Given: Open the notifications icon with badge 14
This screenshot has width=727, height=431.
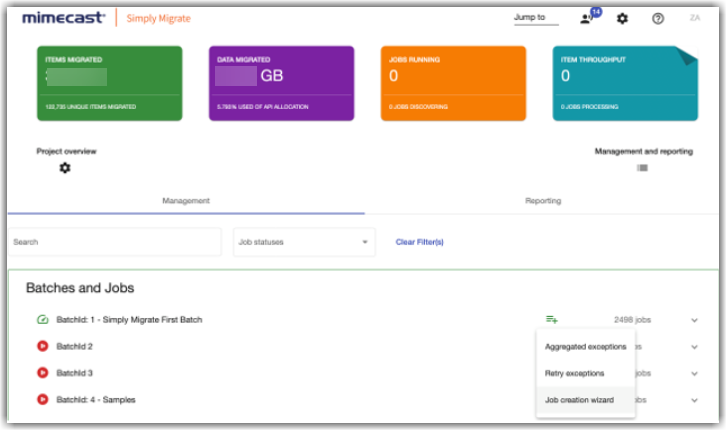Looking at the screenshot, I should 587,18.
